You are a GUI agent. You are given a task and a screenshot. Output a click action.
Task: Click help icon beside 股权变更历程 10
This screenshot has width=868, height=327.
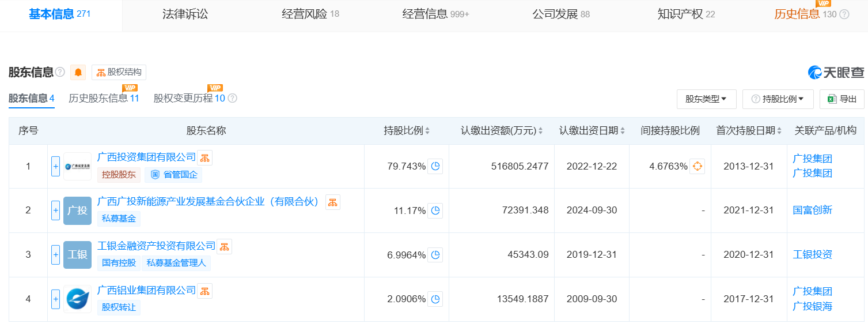coord(233,98)
